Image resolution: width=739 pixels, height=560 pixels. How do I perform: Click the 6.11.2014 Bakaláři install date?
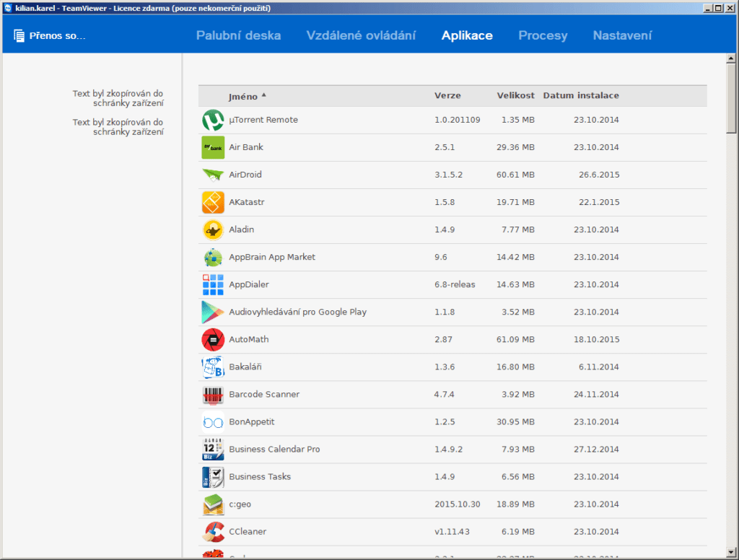(599, 367)
